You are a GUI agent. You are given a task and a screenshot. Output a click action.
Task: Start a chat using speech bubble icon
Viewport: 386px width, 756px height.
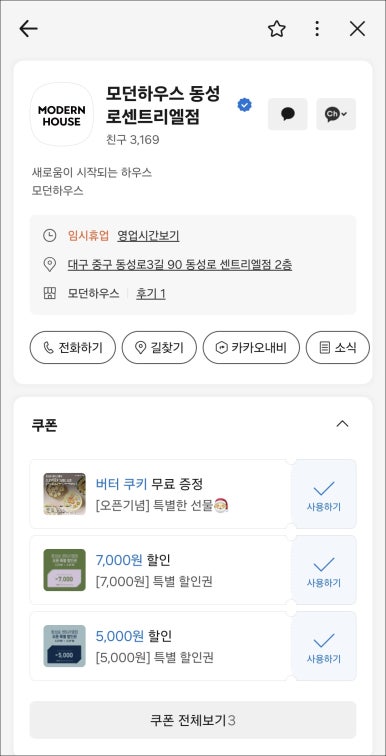pyautogui.click(x=288, y=114)
